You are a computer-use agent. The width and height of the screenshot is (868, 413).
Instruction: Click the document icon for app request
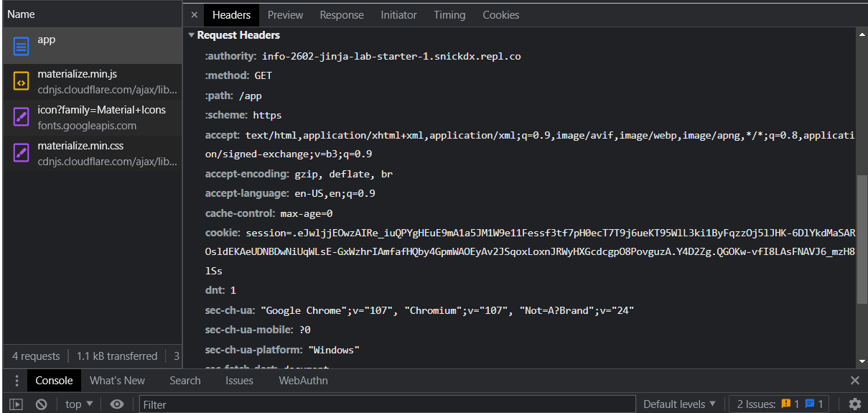pos(22,47)
